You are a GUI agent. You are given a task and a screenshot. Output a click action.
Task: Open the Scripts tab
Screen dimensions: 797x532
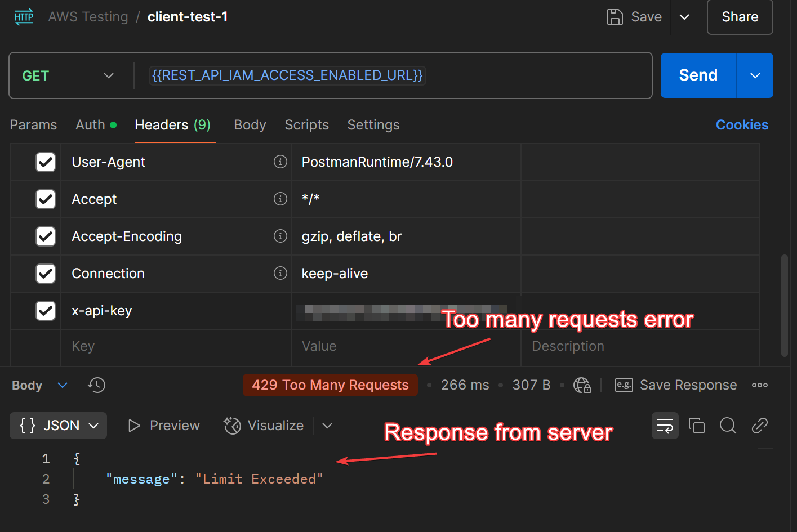pyautogui.click(x=306, y=125)
